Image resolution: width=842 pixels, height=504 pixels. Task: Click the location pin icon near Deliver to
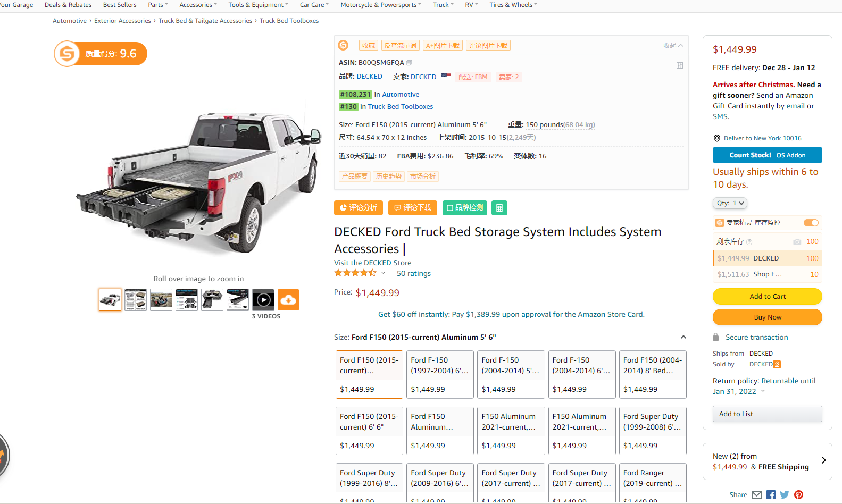(x=716, y=138)
